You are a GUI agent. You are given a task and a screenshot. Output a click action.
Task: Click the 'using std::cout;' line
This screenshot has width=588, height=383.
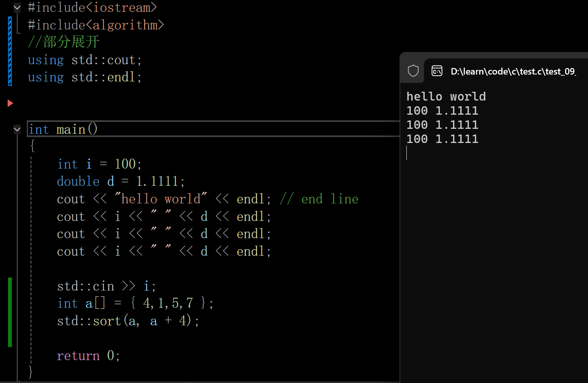click(85, 60)
